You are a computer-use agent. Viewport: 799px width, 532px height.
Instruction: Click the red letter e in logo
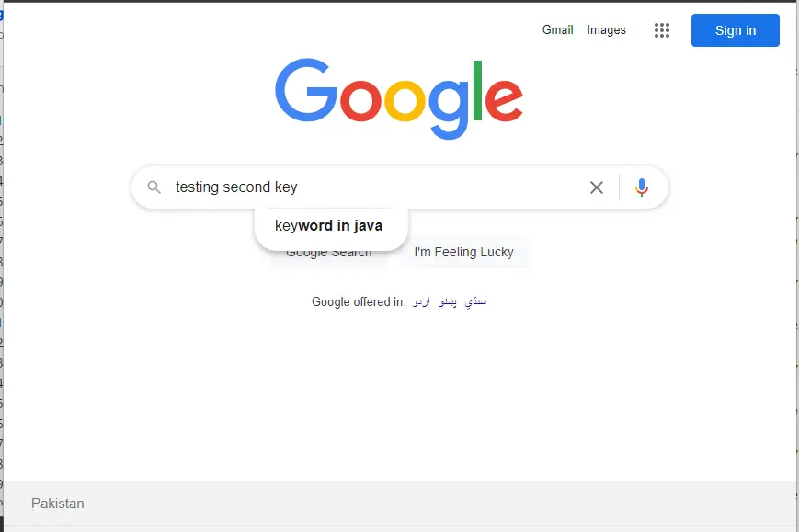(x=504, y=100)
